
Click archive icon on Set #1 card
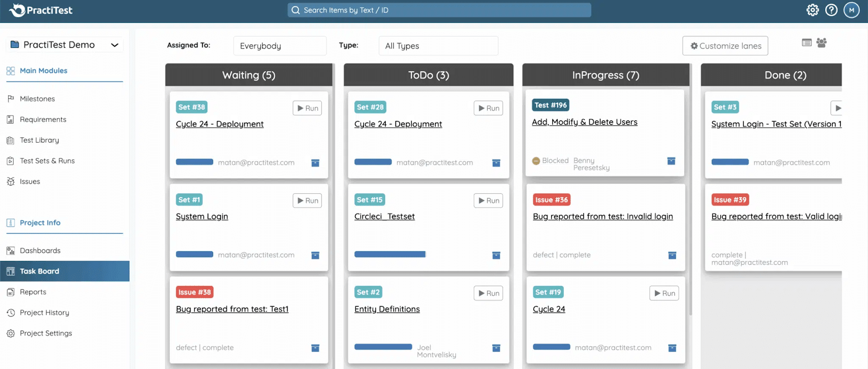pyautogui.click(x=315, y=255)
